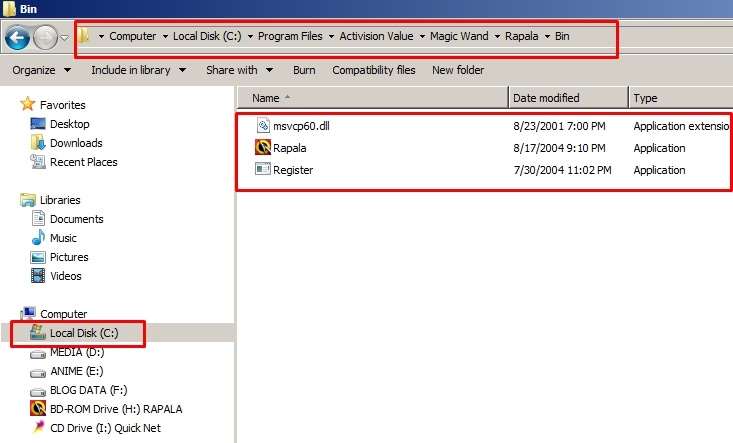Click the Recent Places icon
The image size is (733, 443).
coord(37,161)
